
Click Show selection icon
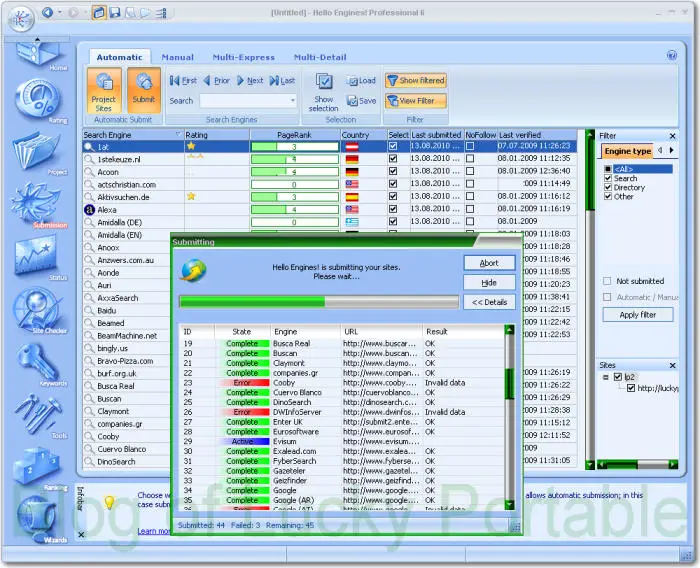pyautogui.click(x=324, y=82)
